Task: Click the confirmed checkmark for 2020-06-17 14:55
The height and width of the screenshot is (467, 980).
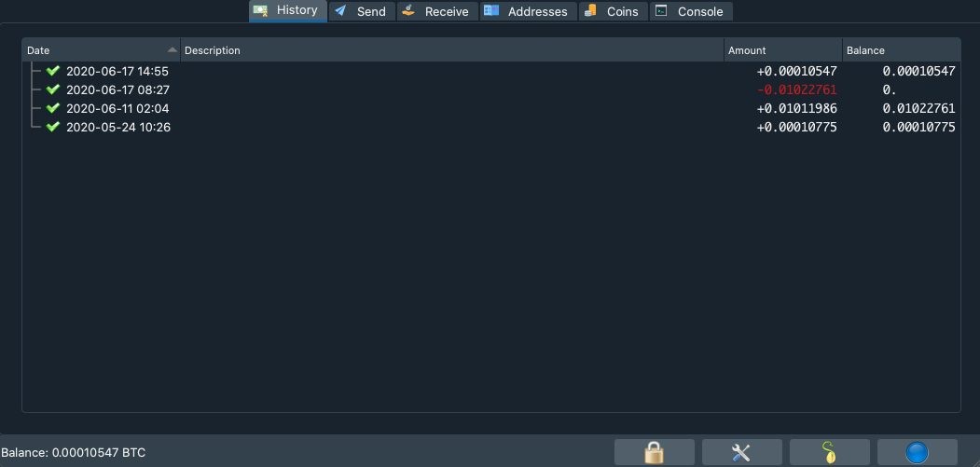Action: (53, 71)
